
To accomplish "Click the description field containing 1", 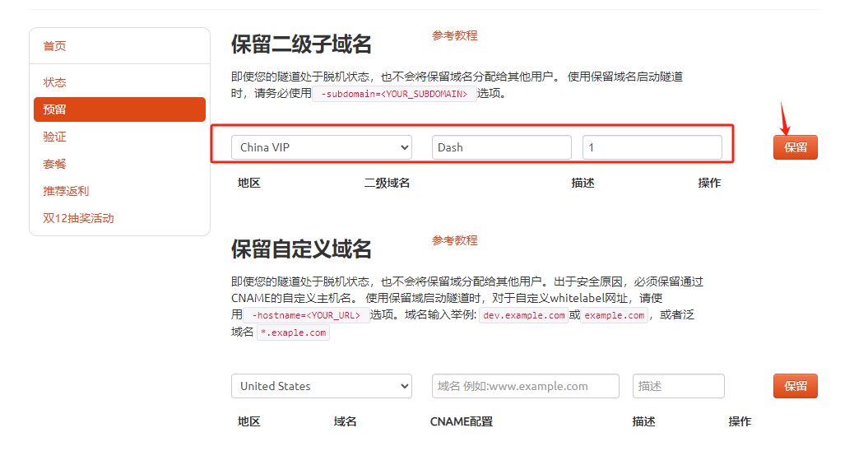I will point(652,147).
